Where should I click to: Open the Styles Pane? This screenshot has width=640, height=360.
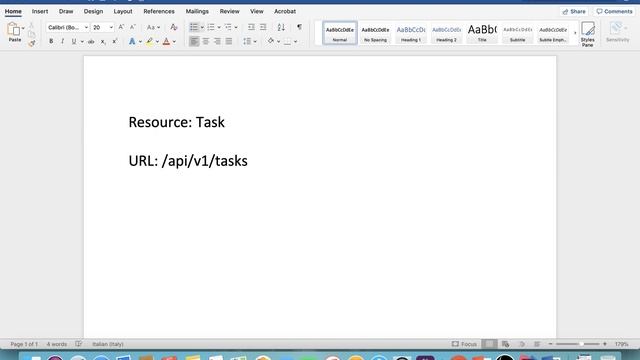tap(588, 34)
